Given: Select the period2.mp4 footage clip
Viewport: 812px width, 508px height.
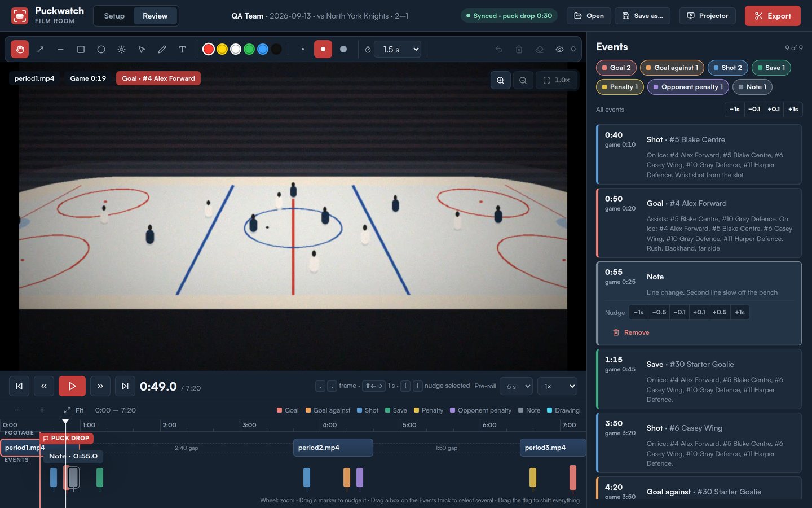Looking at the screenshot, I should click(333, 448).
